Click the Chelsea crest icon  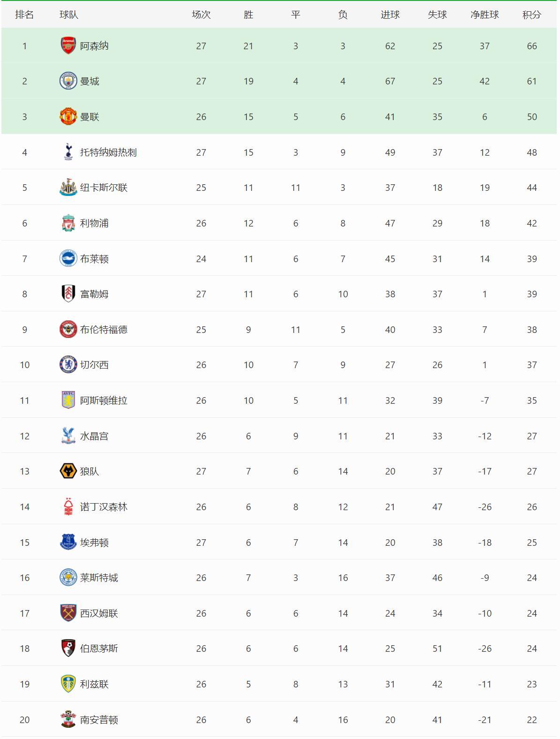click(x=68, y=365)
